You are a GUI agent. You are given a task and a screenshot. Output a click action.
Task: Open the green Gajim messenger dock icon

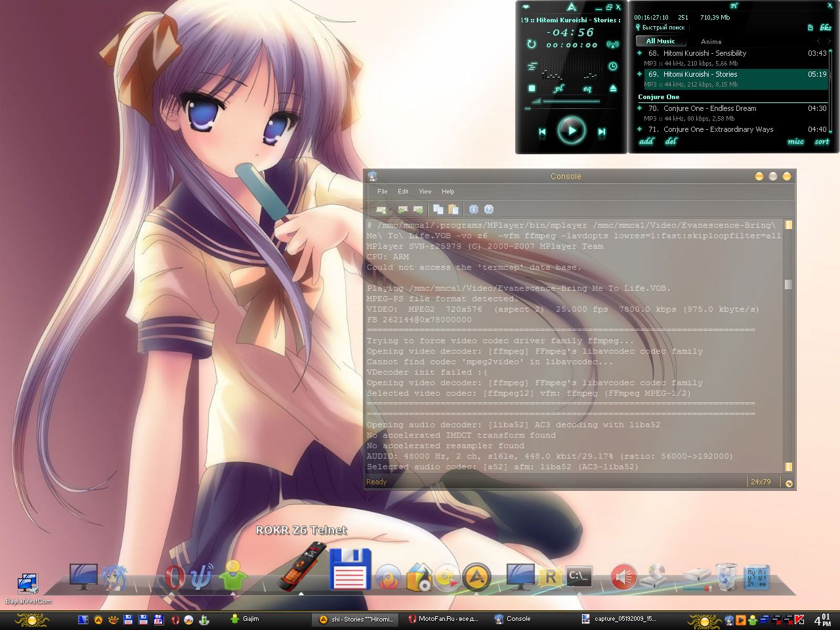(x=233, y=576)
